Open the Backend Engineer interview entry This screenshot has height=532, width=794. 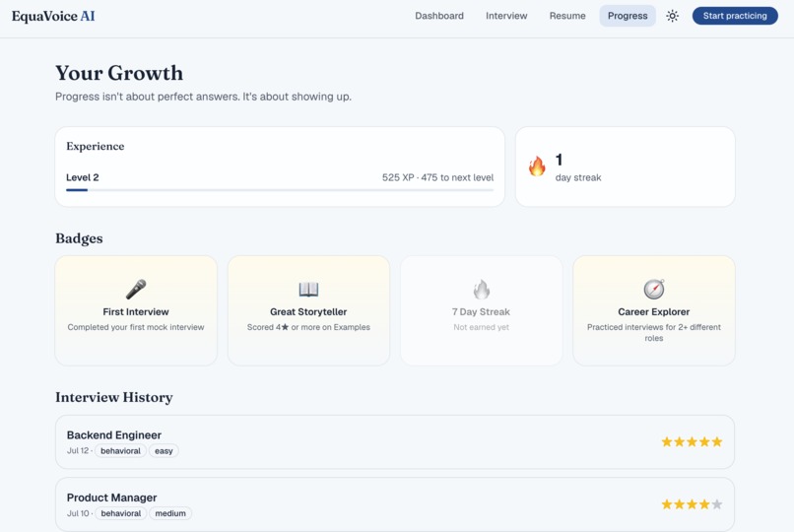pyautogui.click(x=394, y=442)
